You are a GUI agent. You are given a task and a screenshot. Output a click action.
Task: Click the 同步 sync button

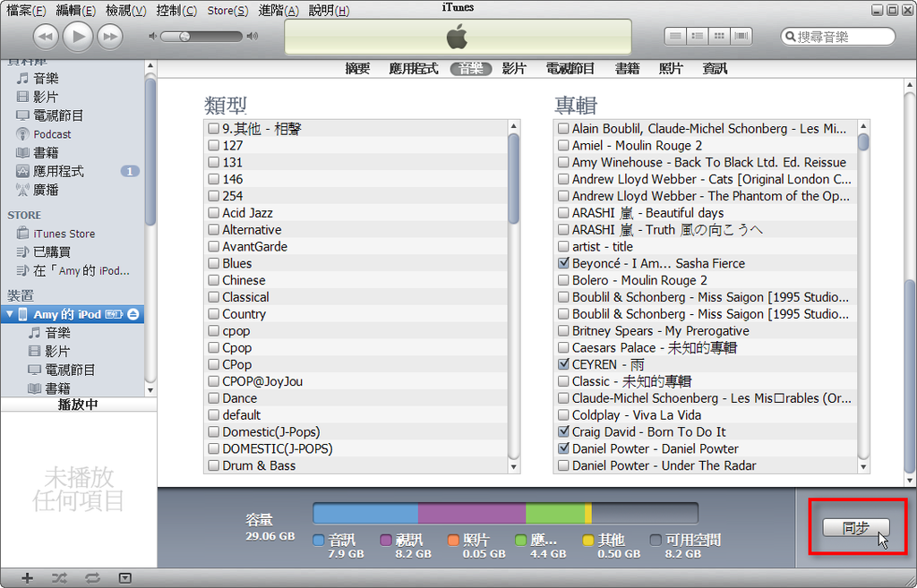coord(855,528)
